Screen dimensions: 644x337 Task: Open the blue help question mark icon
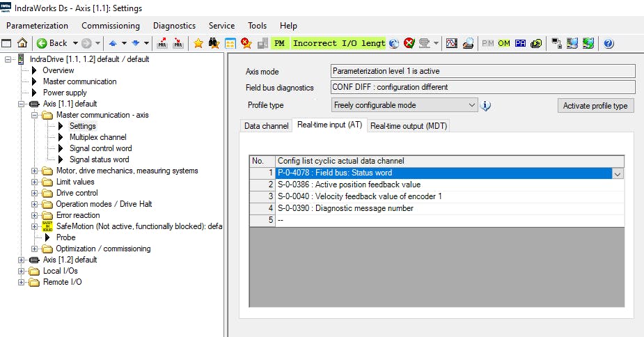click(x=608, y=43)
